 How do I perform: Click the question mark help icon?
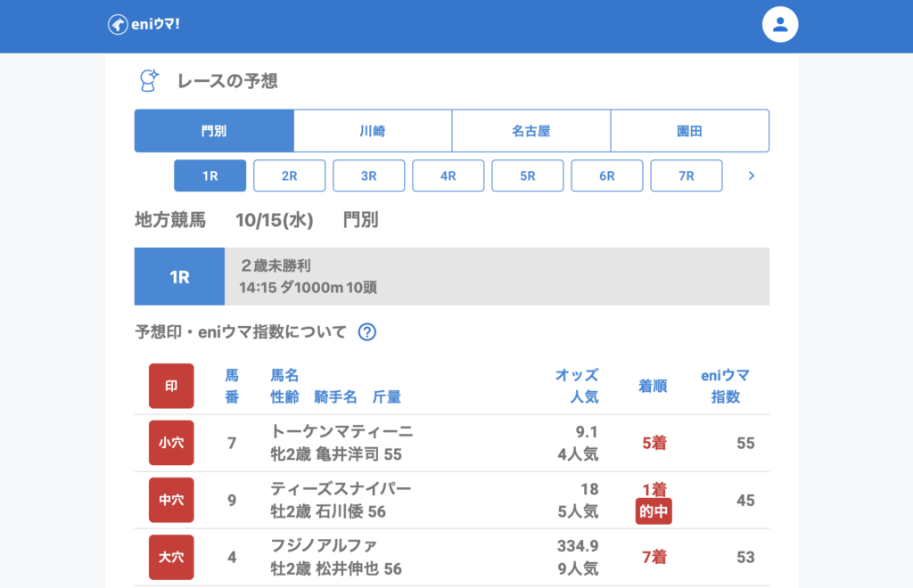point(366,332)
